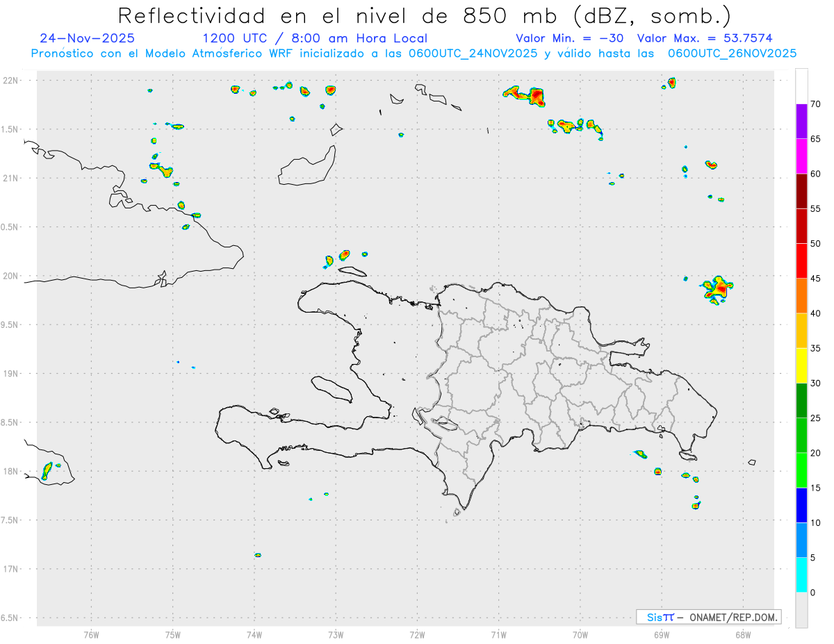Click the colorbar tick label '55'
The image size is (834, 644).
point(815,208)
